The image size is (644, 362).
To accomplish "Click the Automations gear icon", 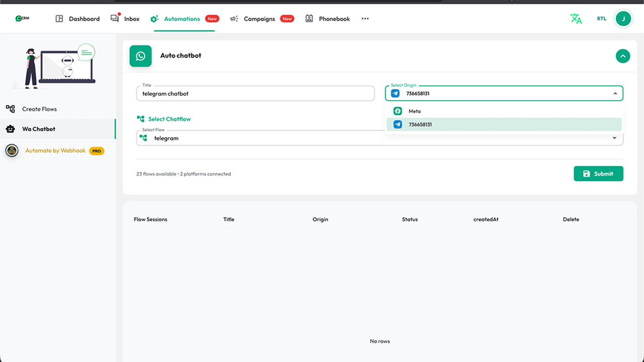I will (x=154, y=19).
